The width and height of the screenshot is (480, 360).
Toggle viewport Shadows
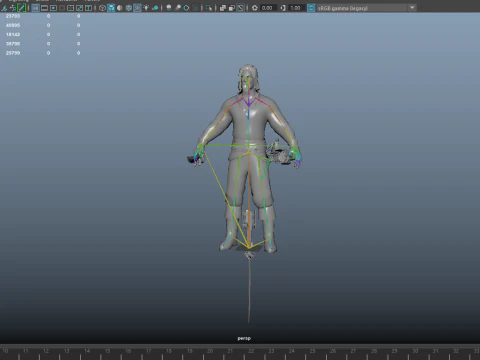click(x=155, y=8)
